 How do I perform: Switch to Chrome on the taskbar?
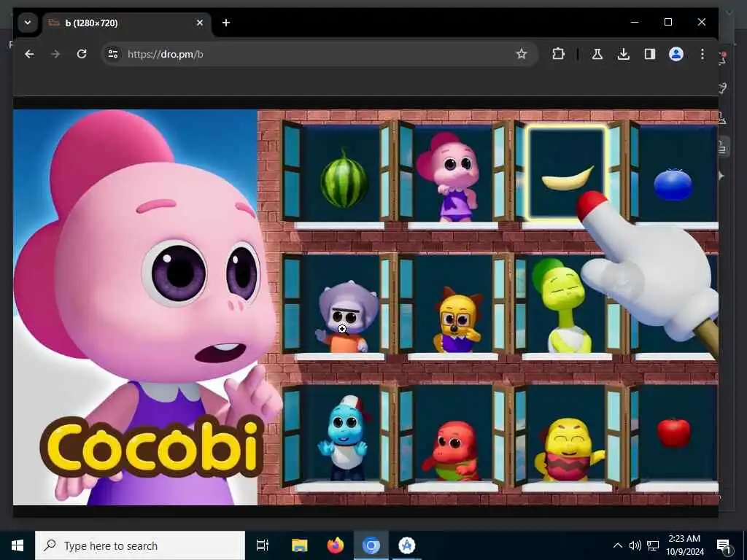pyautogui.click(x=371, y=545)
